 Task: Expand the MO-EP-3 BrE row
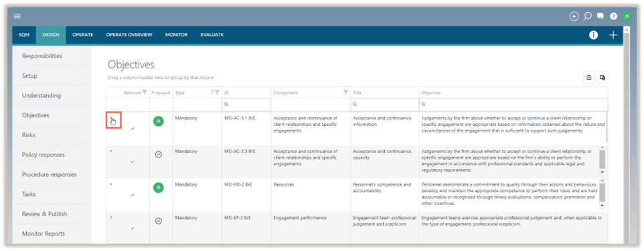pos(111,218)
